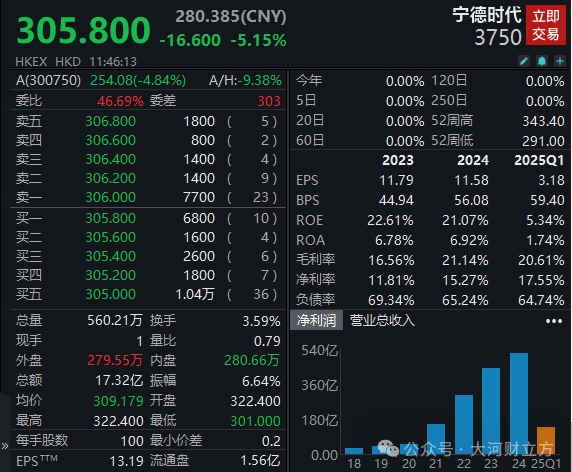Click the 280.385(CNY) converted price
Viewport: 572px width, 472px height.
[x=231, y=16]
